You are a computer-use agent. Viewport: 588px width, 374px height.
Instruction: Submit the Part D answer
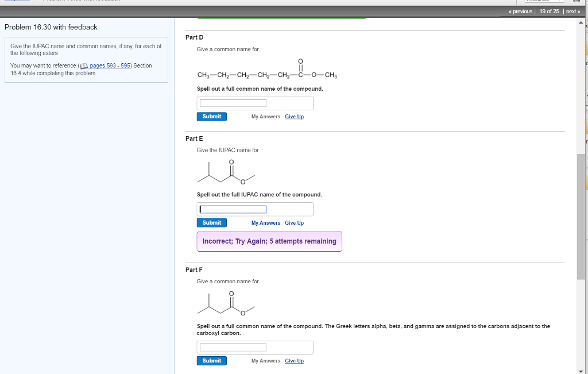211,116
